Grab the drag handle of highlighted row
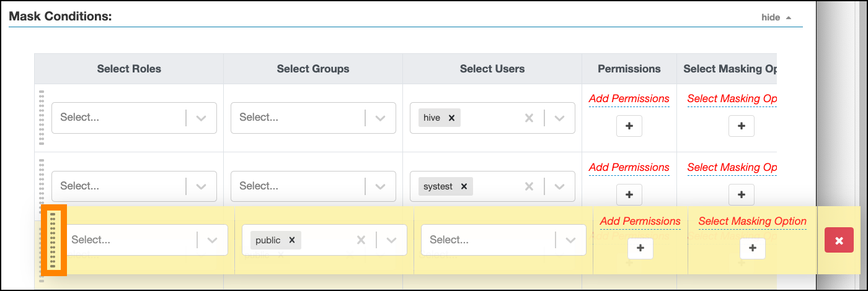The height and width of the screenshot is (291, 868). (53, 240)
